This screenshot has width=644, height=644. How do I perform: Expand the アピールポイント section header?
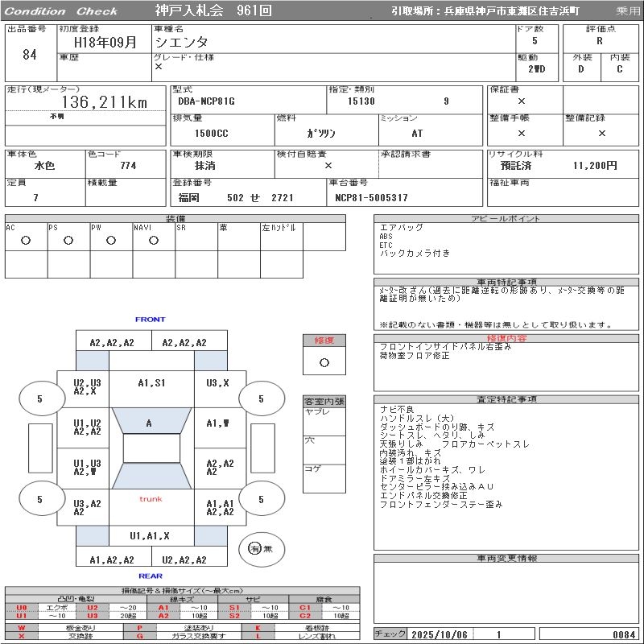coord(506,219)
